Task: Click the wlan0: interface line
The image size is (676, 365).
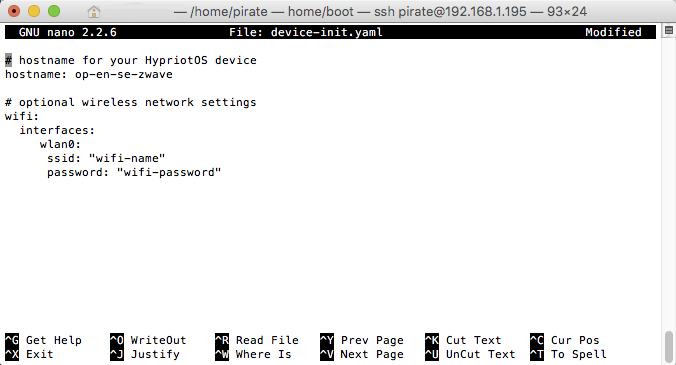Action: 60,144
